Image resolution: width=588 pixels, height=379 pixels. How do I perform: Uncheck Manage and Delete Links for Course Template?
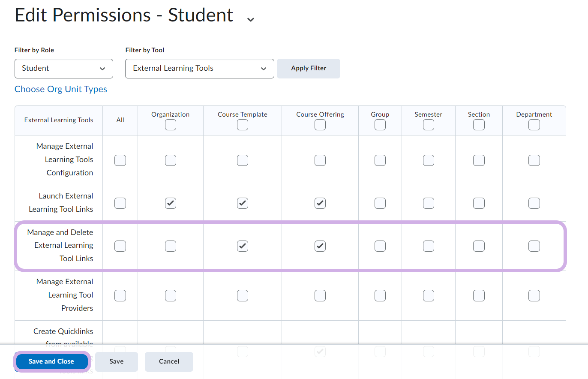coord(243,246)
